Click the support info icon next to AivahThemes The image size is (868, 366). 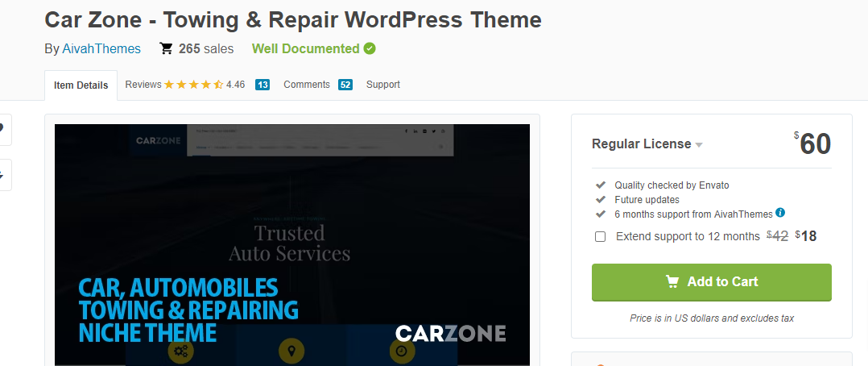pos(780,212)
